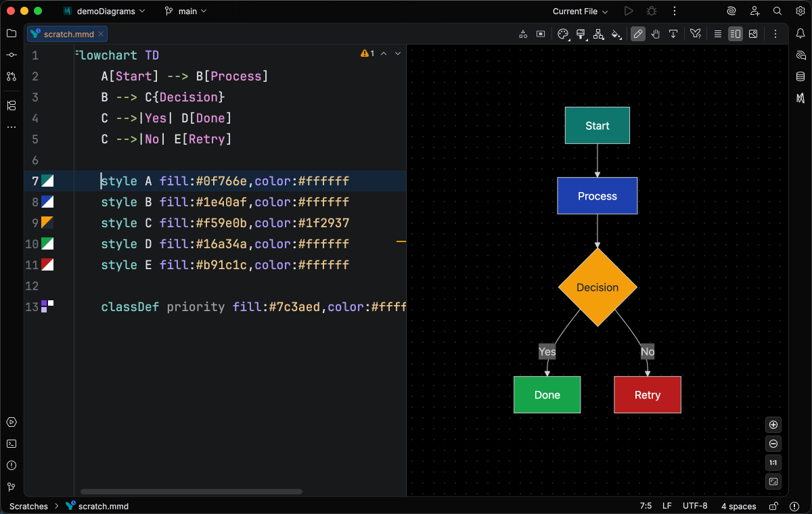
Task: Open the paint brush style icon dropdown
Action: [x=581, y=34]
